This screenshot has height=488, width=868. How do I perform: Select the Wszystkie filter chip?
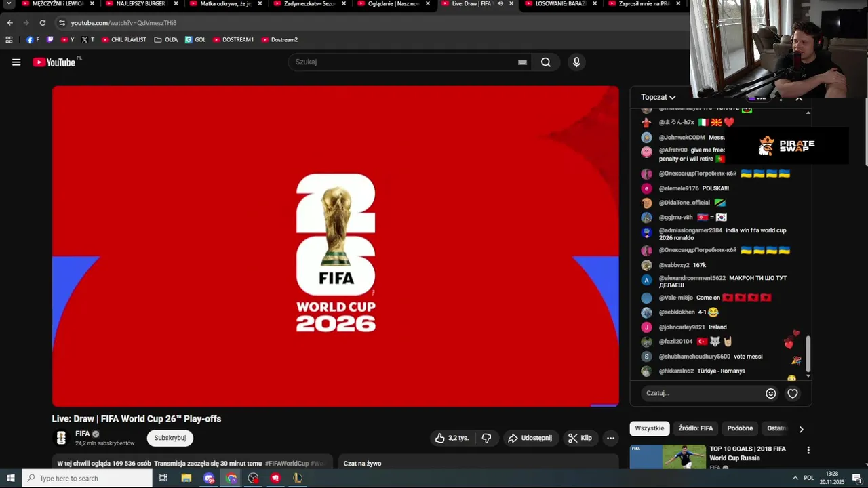(650, 428)
